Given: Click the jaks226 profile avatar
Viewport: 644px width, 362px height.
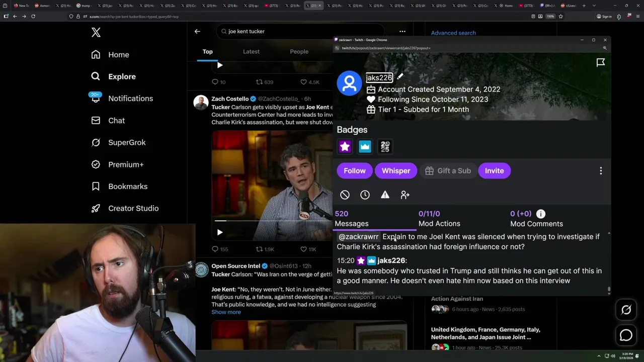Looking at the screenshot, I should 349,83.
